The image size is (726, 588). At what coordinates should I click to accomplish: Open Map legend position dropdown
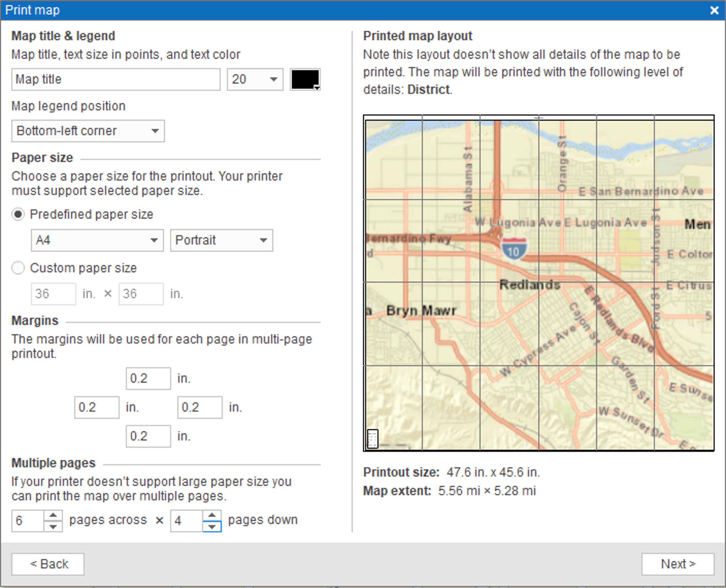(x=88, y=131)
